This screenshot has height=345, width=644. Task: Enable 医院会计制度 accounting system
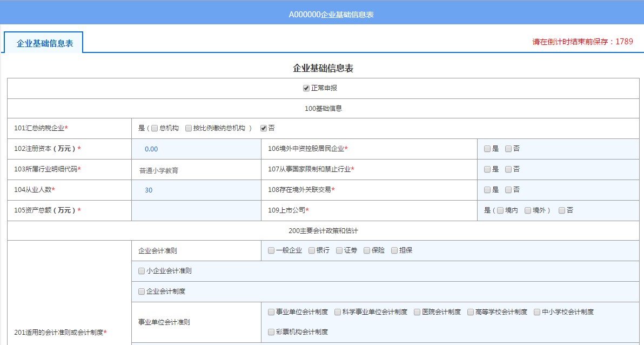pyautogui.click(x=417, y=312)
